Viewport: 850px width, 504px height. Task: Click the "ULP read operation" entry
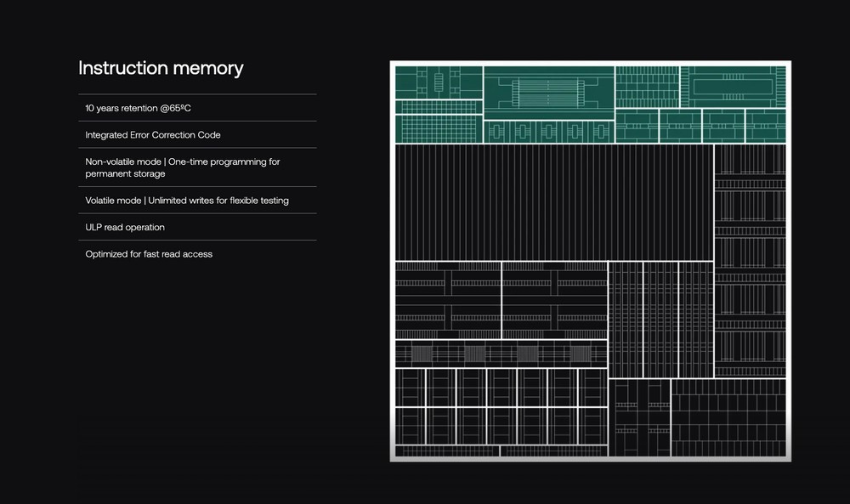point(125,228)
